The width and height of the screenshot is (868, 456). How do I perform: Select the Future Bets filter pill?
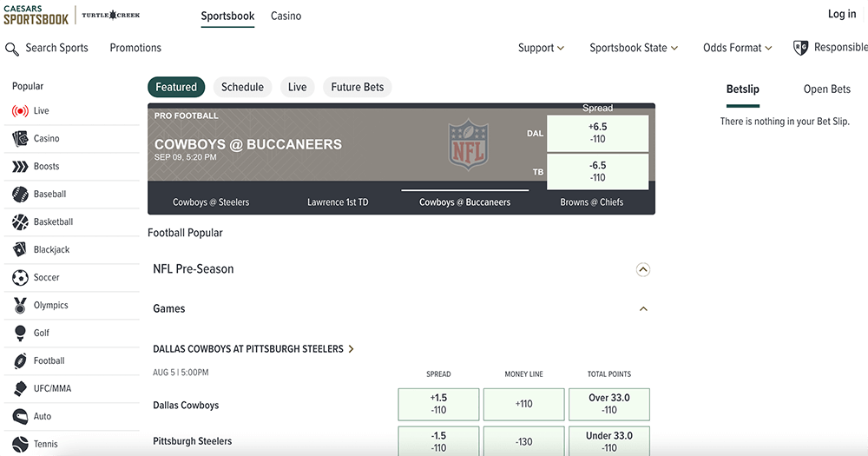tap(358, 87)
